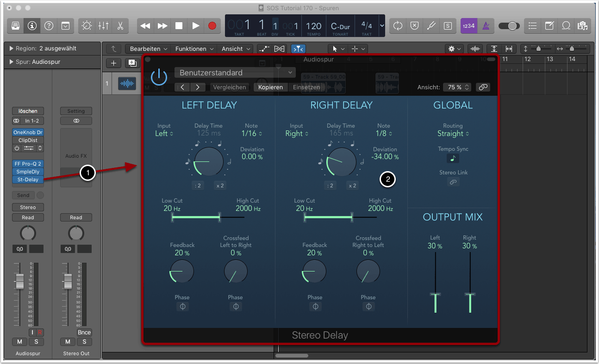Viewport: 599px width, 364px height.
Task: Click the Left output mix slider
Action: pos(435,294)
